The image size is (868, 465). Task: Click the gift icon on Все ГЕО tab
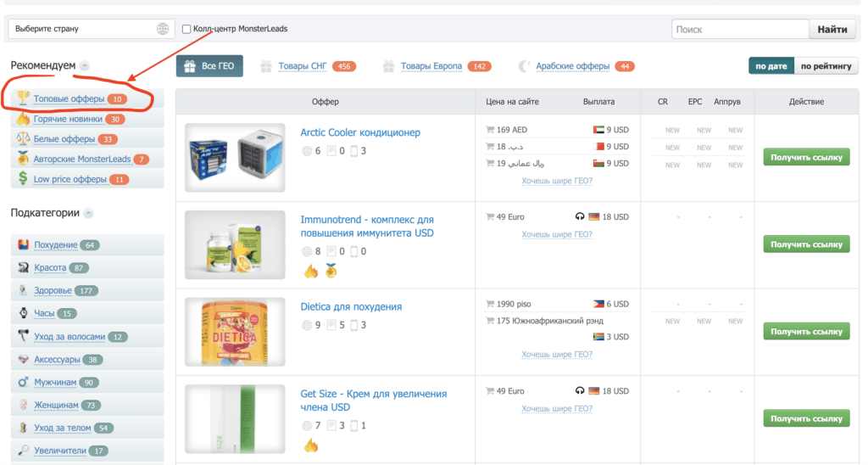(x=190, y=66)
